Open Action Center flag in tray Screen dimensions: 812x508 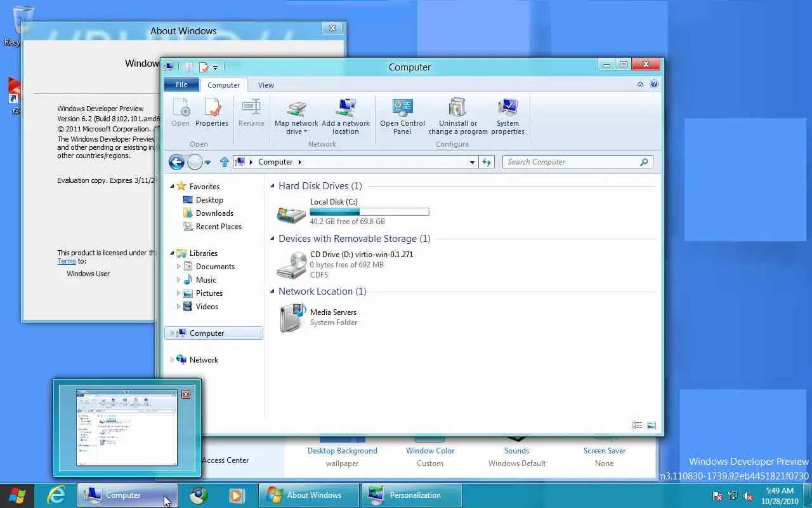pyautogui.click(x=717, y=496)
